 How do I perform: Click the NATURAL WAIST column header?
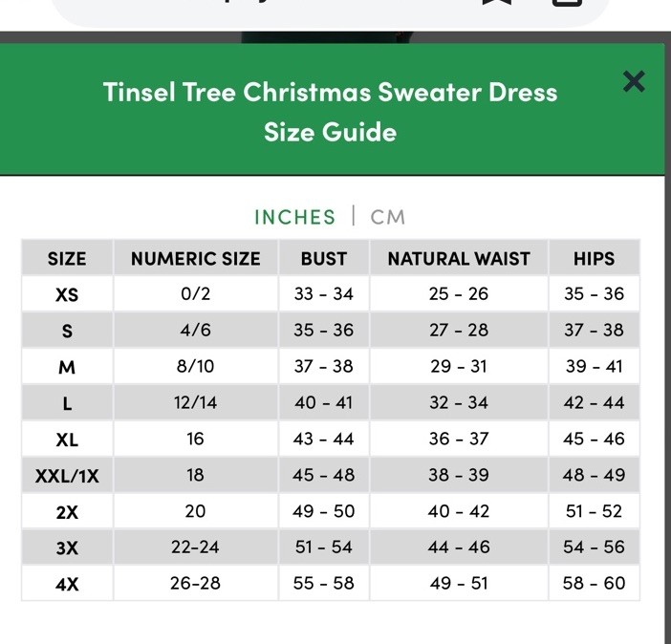459,258
